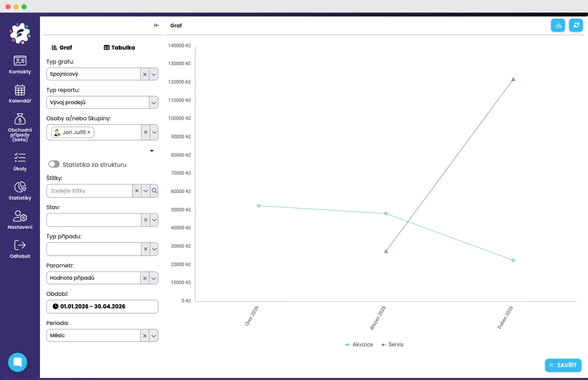Image resolution: width=588 pixels, height=380 pixels.
Task: Open the Období date range field
Action: coord(102,306)
